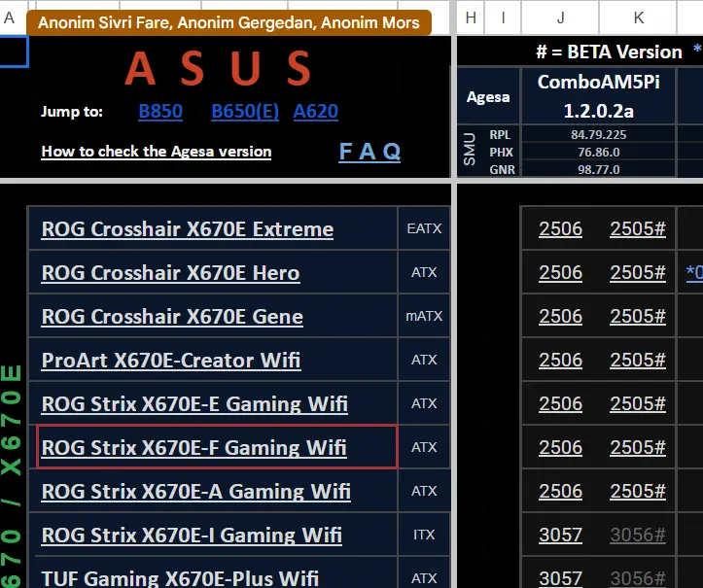This screenshot has width=703, height=588.
Task: Open beta BIOS 2505# for Crosshair X670E Extreme
Action: [x=638, y=229]
